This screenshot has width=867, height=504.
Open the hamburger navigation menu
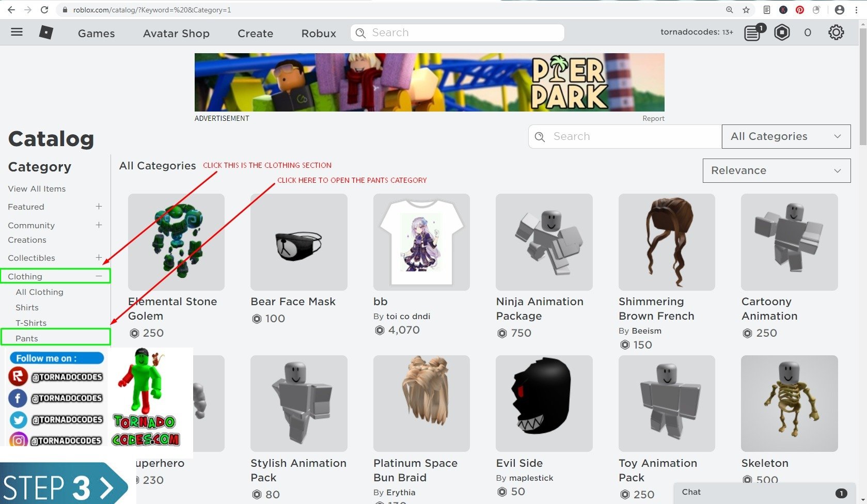point(17,33)
